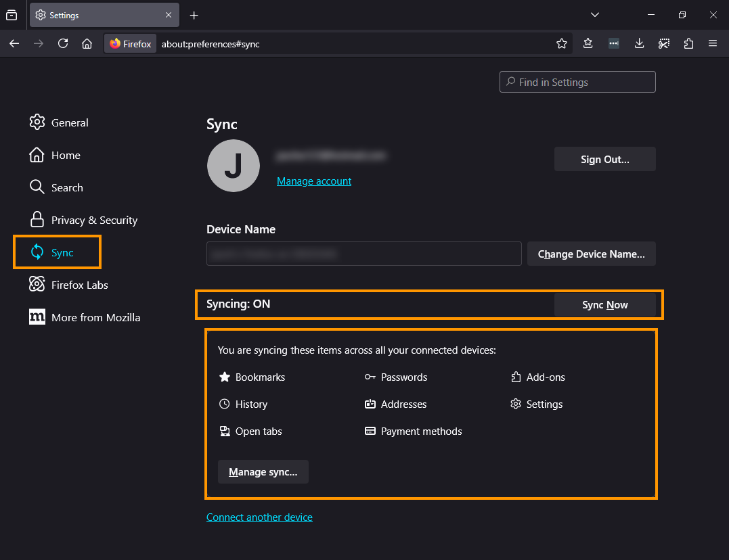Click Connect another device link
This screenshot has width=729, height=560.
pos(259,517)
